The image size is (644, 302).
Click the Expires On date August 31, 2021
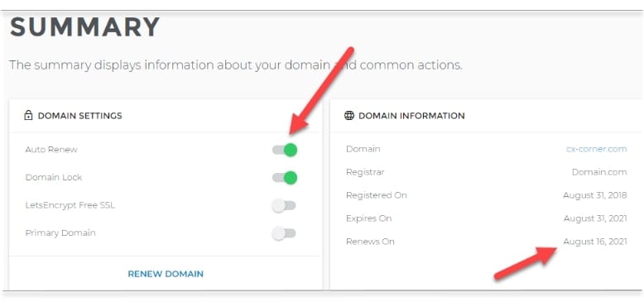point(595,218)
